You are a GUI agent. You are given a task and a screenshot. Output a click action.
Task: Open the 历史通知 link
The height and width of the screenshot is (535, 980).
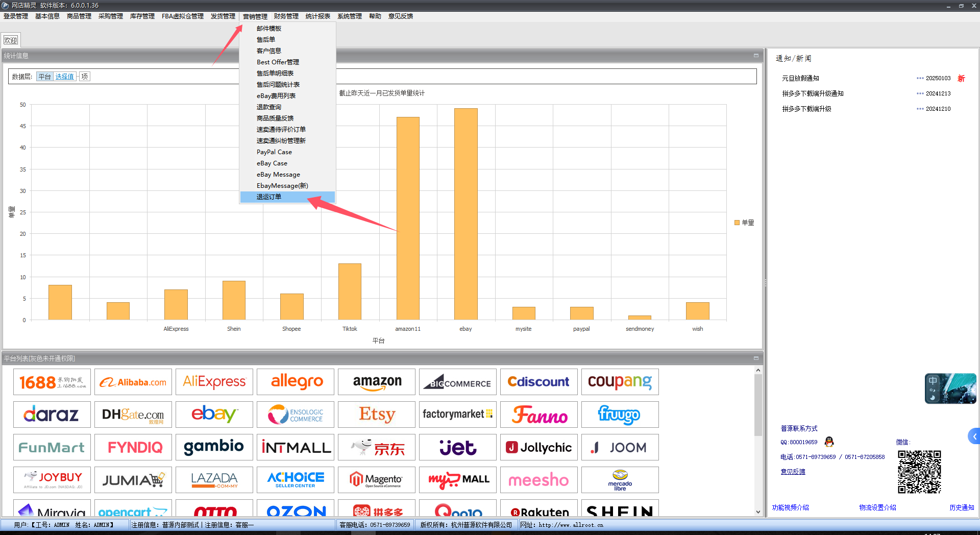962,507
